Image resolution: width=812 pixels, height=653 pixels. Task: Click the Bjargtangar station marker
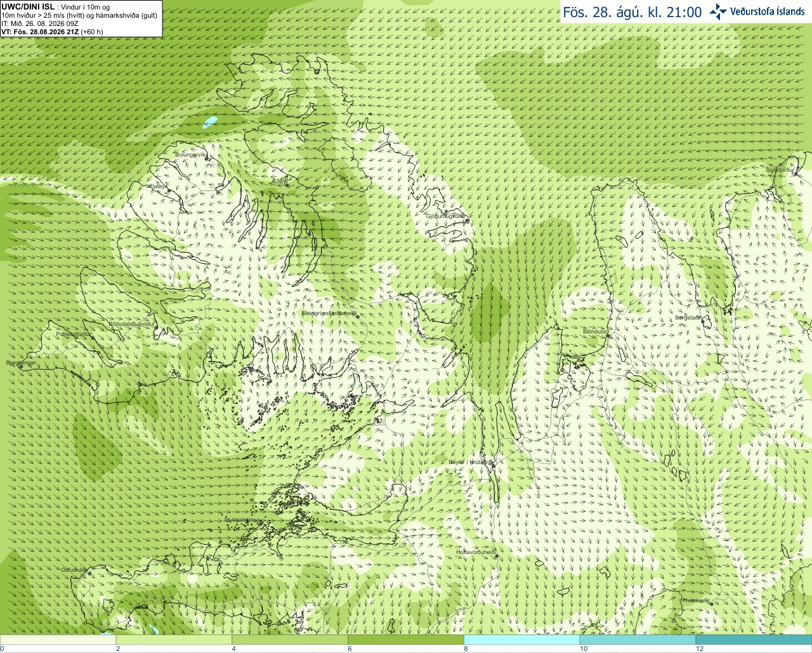(x=21, y=366)
